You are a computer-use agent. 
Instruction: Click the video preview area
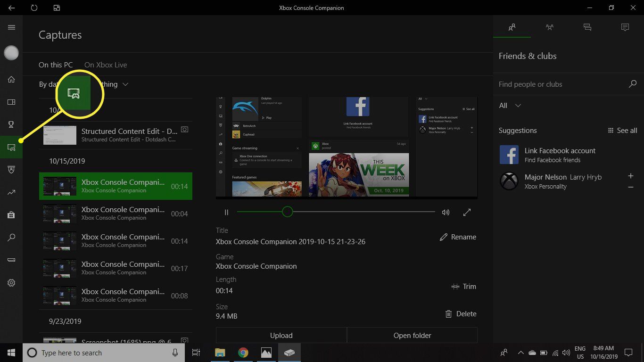(347, 147)
